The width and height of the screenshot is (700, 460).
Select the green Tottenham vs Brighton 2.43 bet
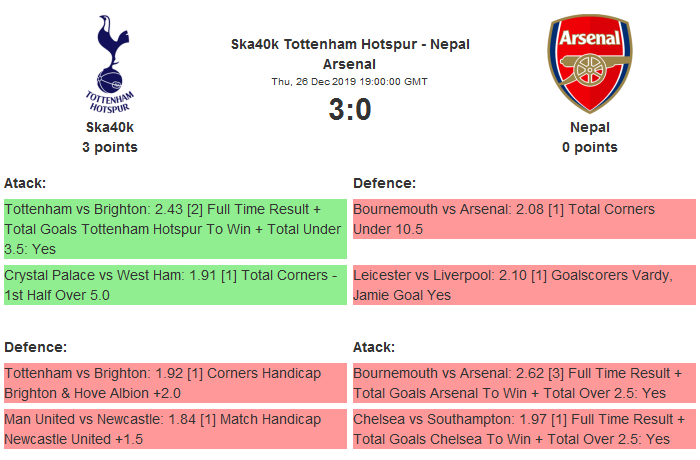click(175, 228)
